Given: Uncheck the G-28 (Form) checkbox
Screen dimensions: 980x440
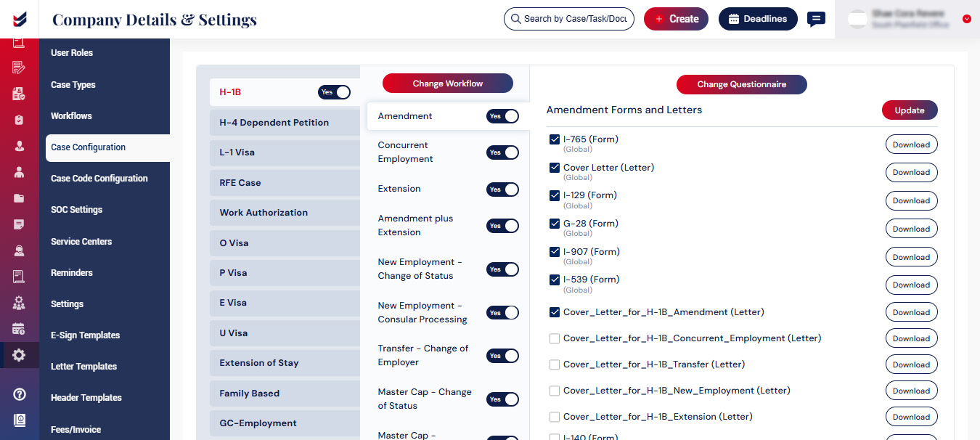Looking at the screenshot, I should (555, 224).
